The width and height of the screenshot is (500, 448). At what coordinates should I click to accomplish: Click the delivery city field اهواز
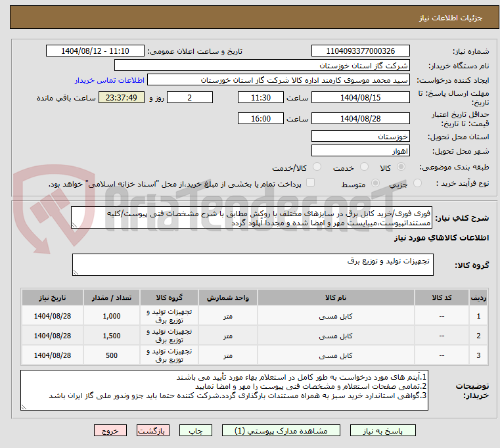pyautogui.click(x=360, y=150)
